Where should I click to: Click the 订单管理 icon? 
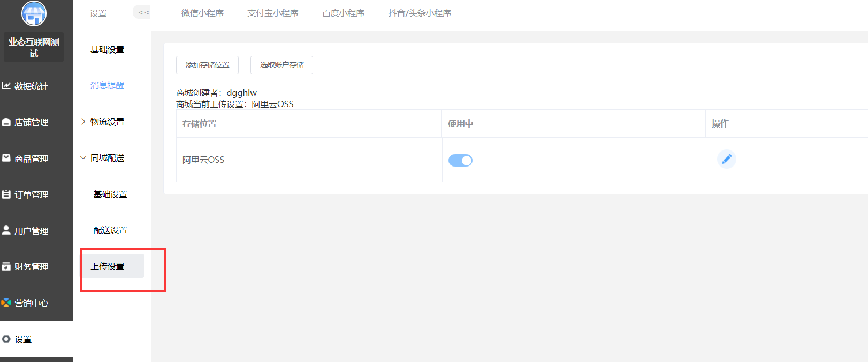pos(6,194)
